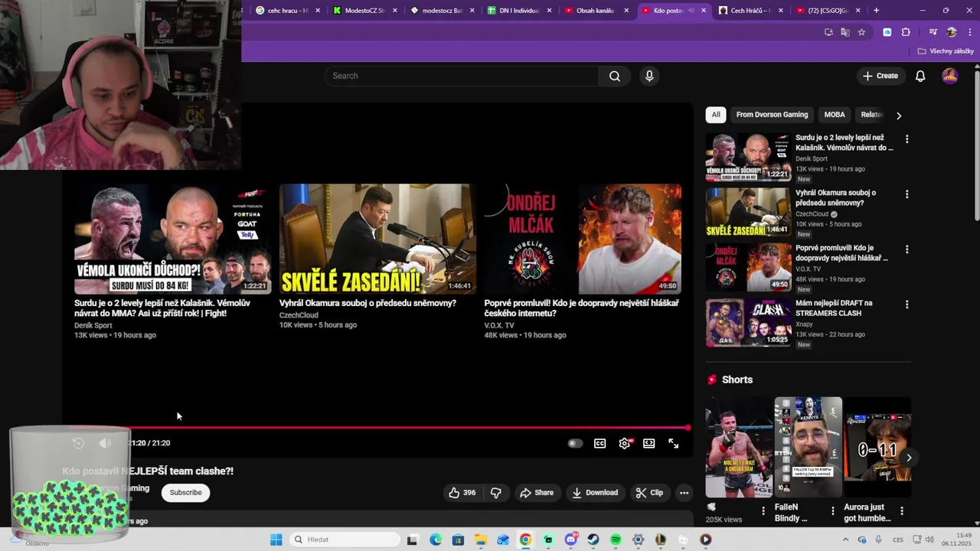Open Discord from the taskbar
The width and height of the screenshot is (980, 551).
pos(570,540)
